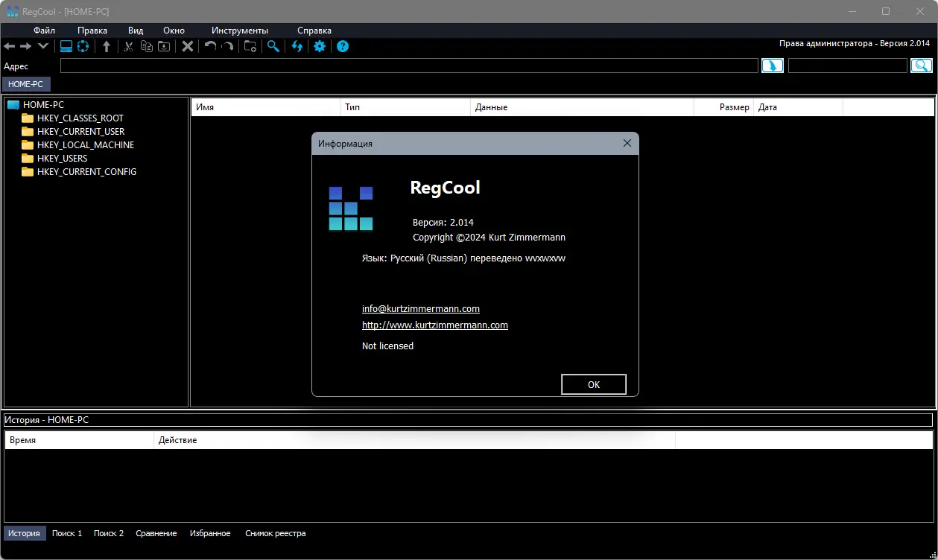Click the Paste icon in toolbar
938x560 pixels.
[164, 46]
